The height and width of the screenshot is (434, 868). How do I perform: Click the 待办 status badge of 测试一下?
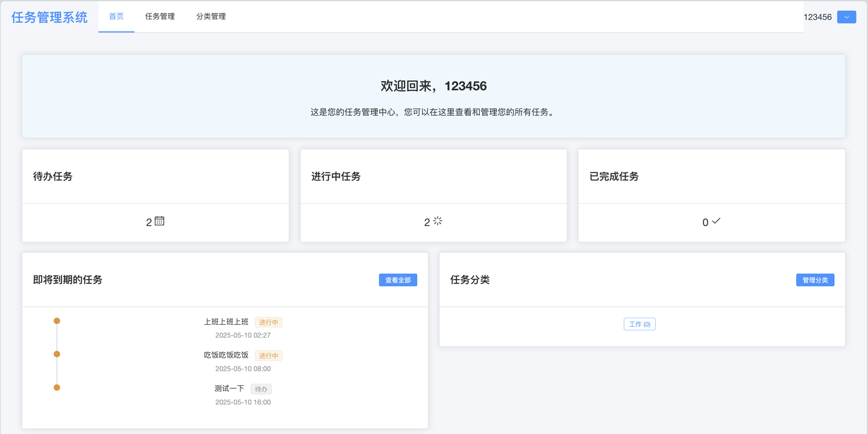pos(261,389)
